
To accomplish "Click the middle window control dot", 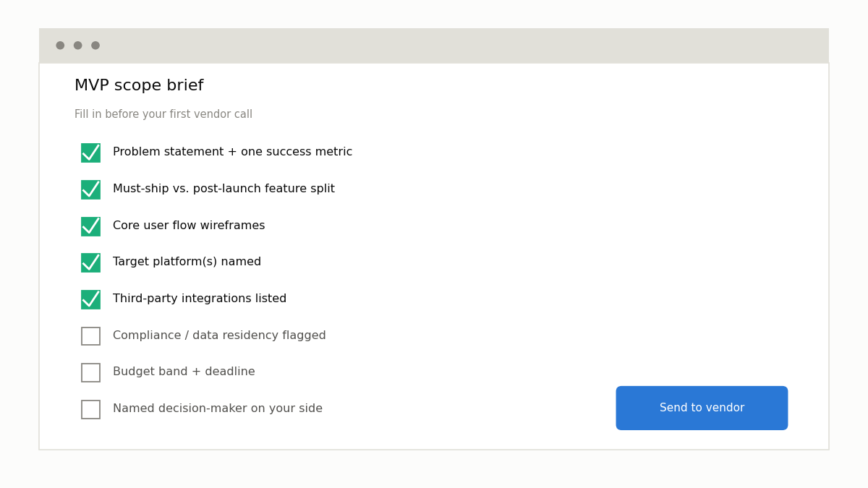I will [x=77, y=46].
